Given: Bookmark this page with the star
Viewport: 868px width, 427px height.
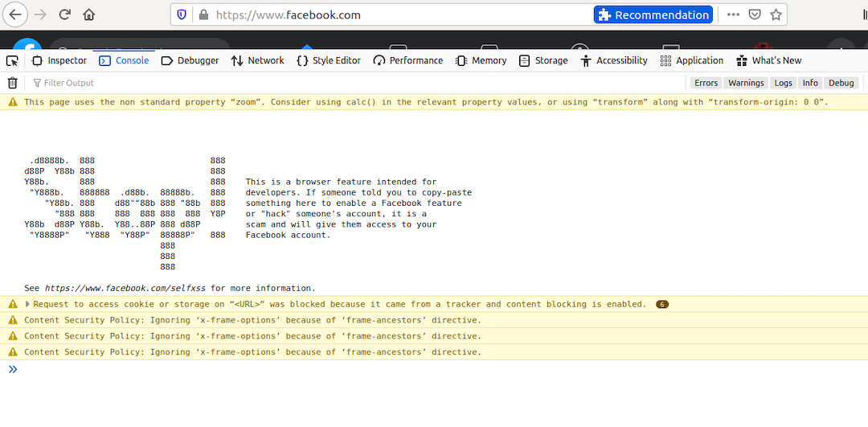Looking at the screenshot, I should [x=776, y=15].
